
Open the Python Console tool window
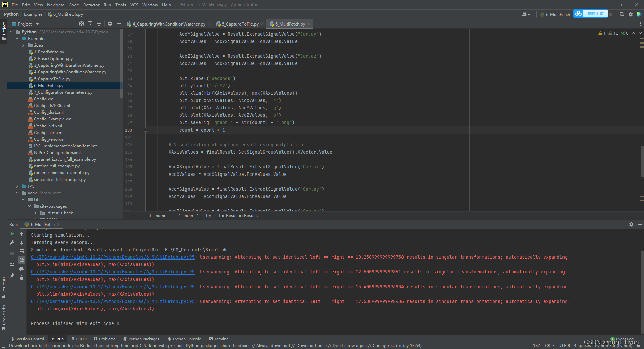184,339
